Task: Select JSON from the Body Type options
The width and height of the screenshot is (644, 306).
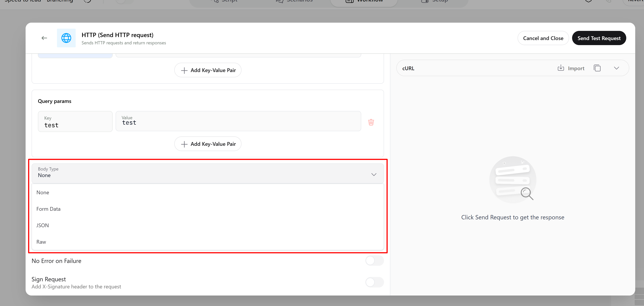Action: [x=43, y=225]
